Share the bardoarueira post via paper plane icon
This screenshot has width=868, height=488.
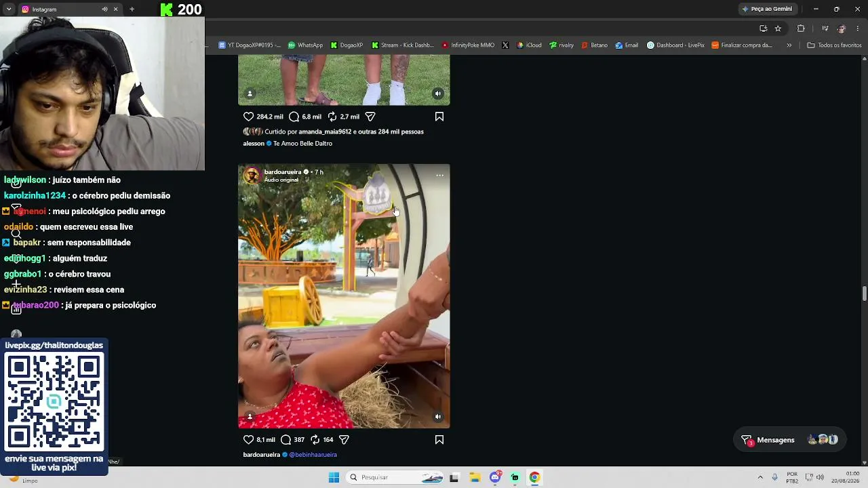344,440
